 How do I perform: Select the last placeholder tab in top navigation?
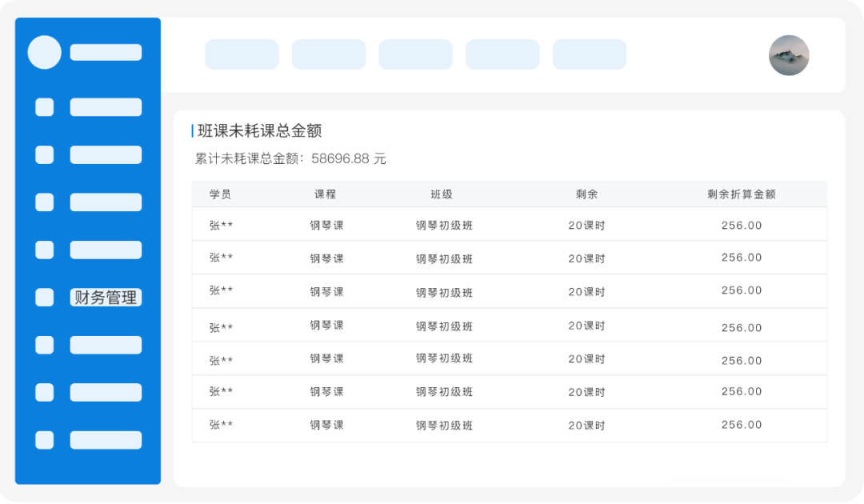(590, 54)
